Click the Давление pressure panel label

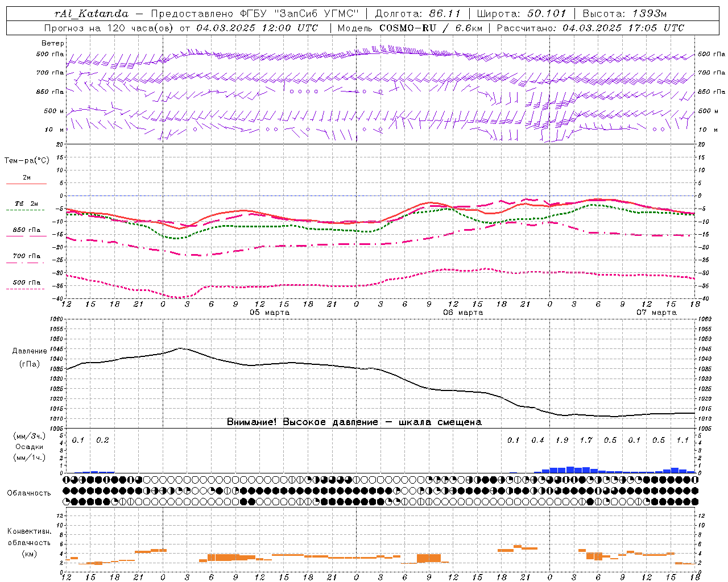(x=30, y=351)
